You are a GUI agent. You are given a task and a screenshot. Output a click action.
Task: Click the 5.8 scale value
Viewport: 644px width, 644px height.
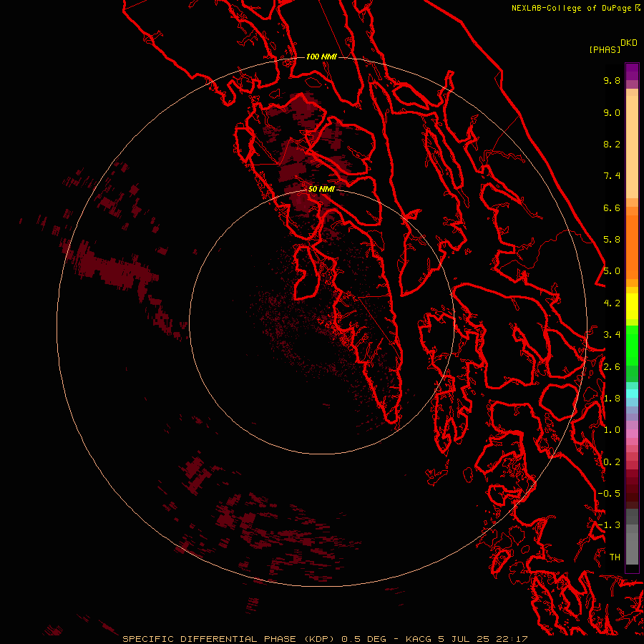[x=612, y=239]
